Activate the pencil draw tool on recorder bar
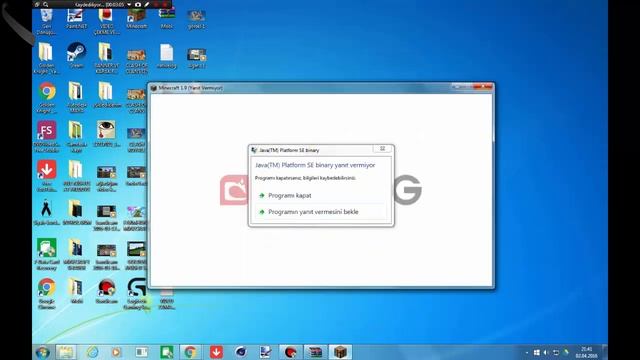Screen dimensions: 640x360 (x=147, y=4)
